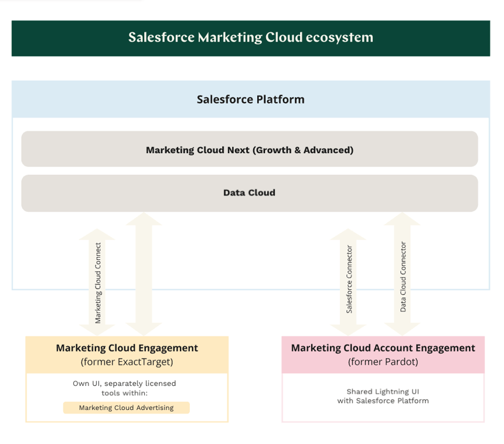The image size is (504, 444).
Task: Select the Data Cloud box
Action: [x=250, y=192]
